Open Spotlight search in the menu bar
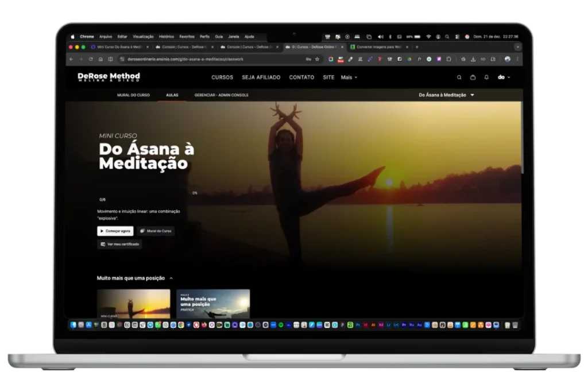 (447, 37)
